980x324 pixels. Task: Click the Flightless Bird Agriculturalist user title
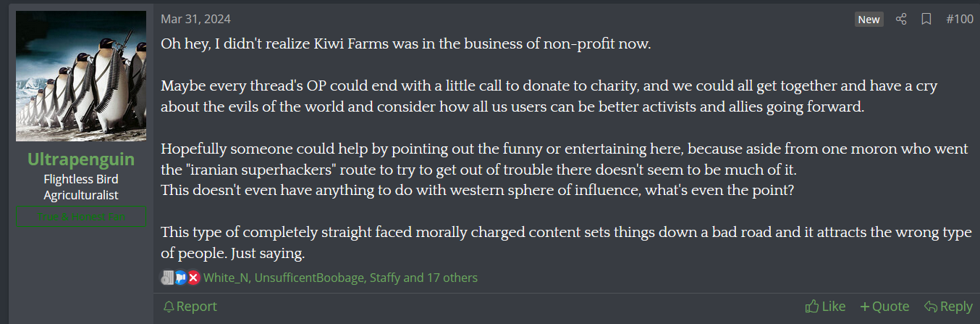81,187
